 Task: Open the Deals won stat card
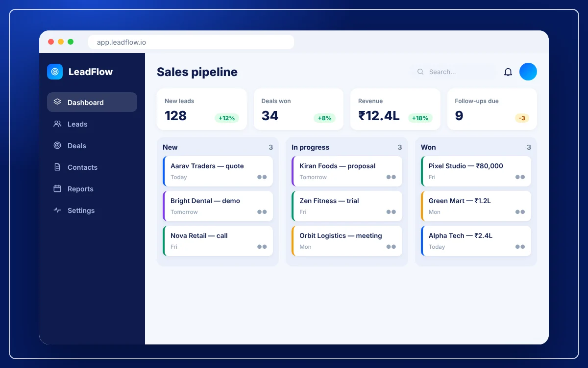point(298,109)
